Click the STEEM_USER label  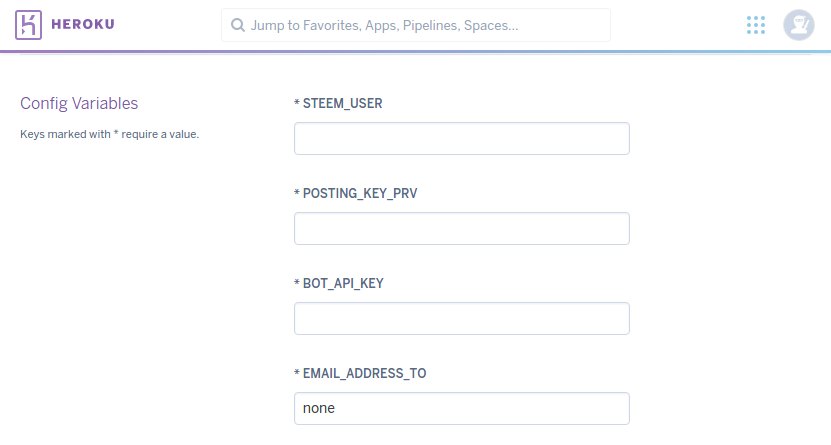pyautogui.click(x=342, y=103)
